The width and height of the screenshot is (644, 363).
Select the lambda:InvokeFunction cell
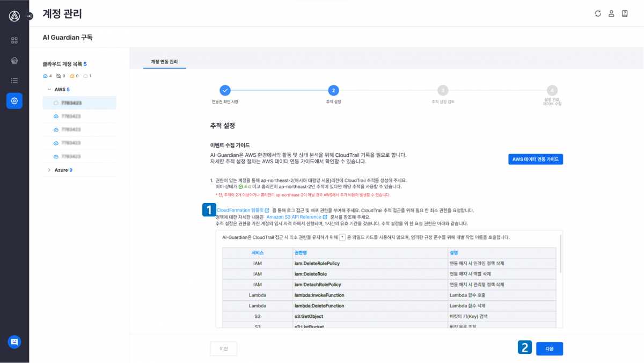(x=370, y=295)
